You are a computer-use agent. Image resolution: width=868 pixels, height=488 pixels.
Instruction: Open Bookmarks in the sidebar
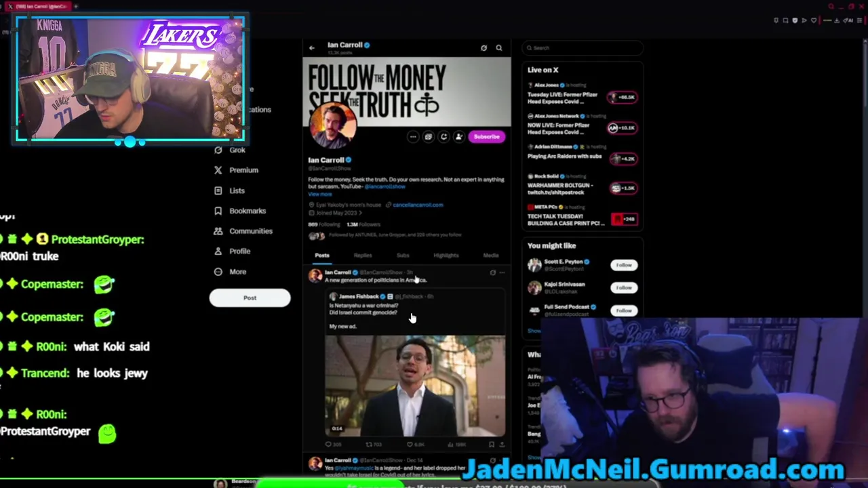click(248, 211)
